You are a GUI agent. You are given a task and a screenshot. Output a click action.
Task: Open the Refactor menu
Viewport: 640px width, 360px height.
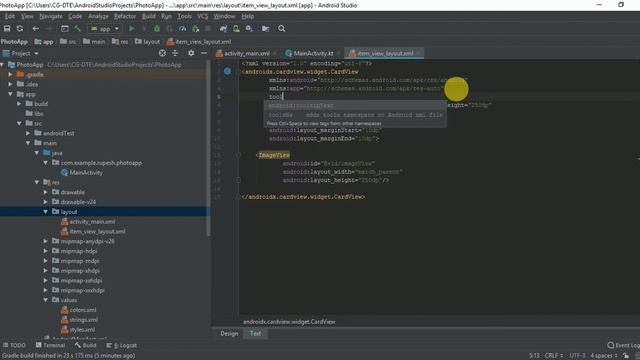125,16
